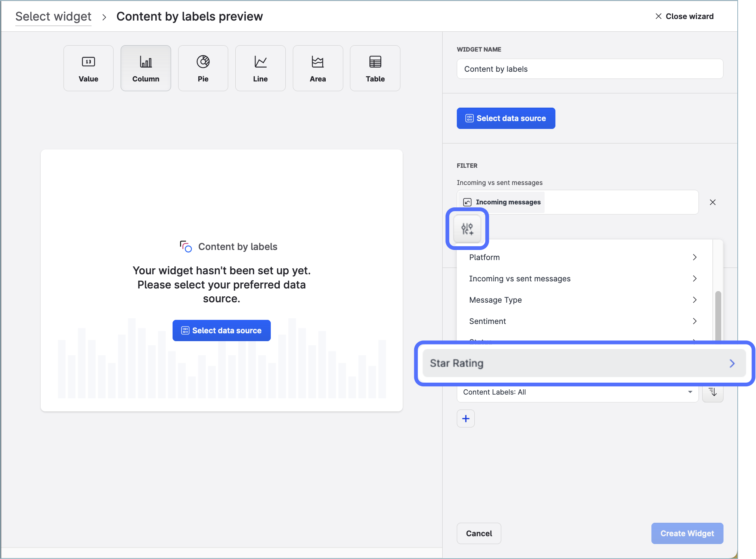756x559 pixels.
Task: Open the Star Rating filter option
Action: coord(583,363)
